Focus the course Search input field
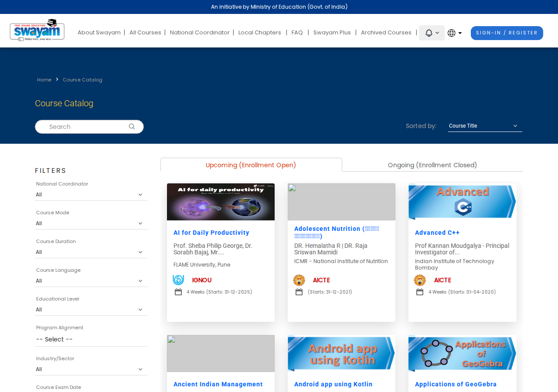Viewport: 558px width, 392px height. tap(89, 127)
